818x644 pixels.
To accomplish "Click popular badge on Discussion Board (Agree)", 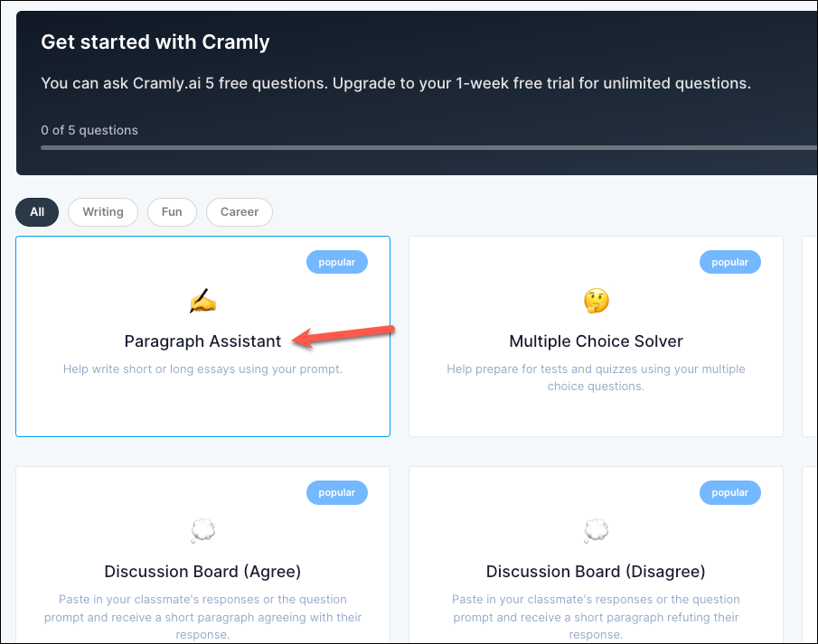I will 337,493.
